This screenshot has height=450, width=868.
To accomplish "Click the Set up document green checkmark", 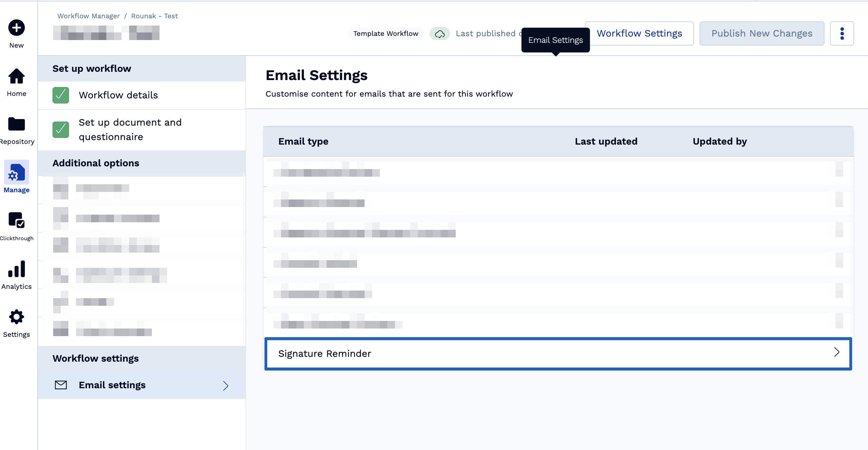I will tap(61, 130).
